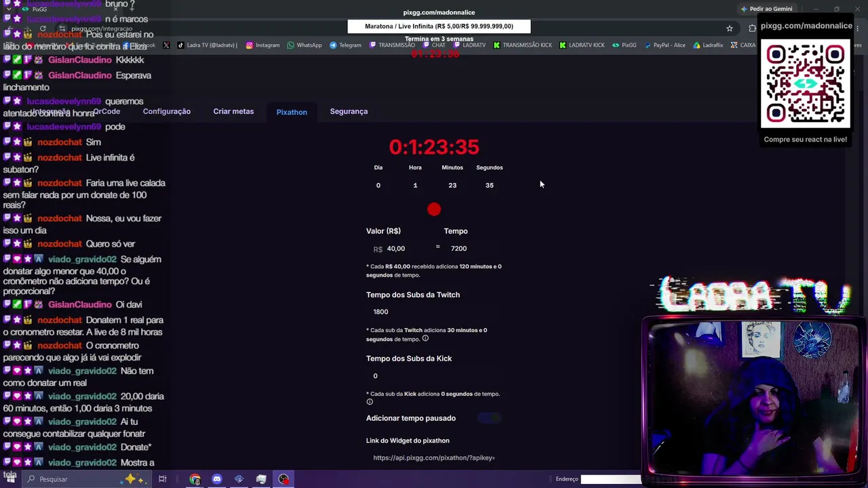Open the WhatsApp bookmark

(304, 45)
